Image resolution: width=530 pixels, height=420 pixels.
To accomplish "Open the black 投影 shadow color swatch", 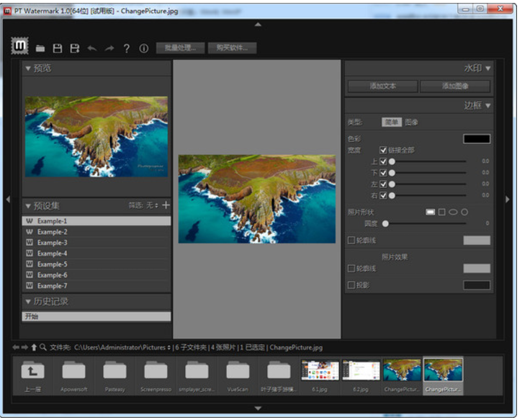I will pos(477,285).
